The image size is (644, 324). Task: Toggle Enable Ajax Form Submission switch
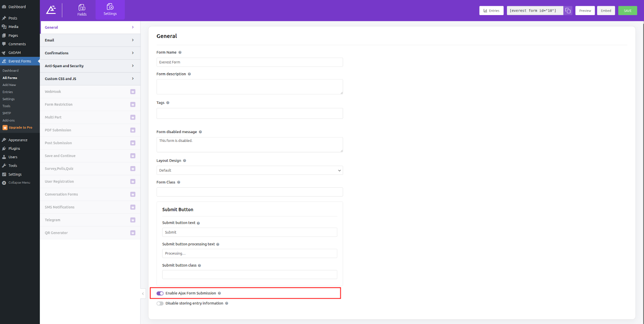160,293
